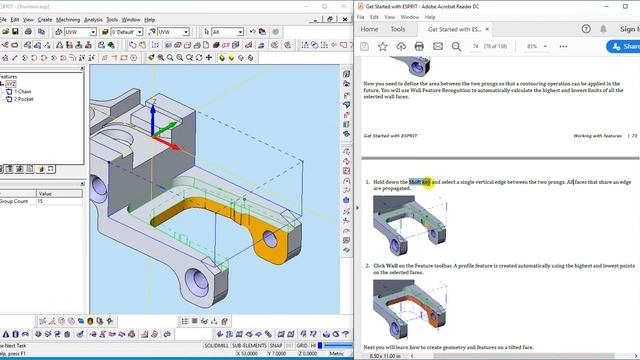Toggle GRID mode in status bar
The height and width of the screenshot is (360, 640).
click(x=302, y=346)
